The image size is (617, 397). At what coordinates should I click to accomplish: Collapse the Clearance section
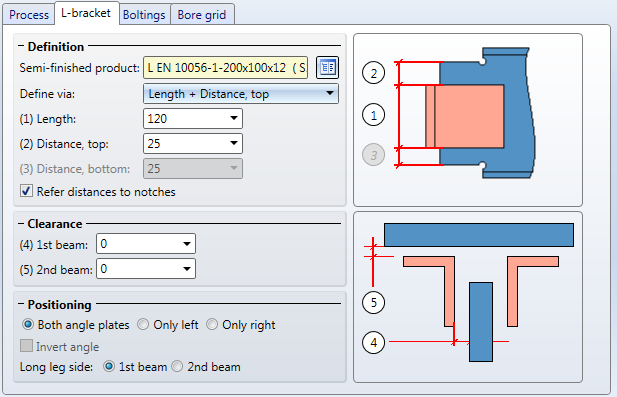pos(21,223)
